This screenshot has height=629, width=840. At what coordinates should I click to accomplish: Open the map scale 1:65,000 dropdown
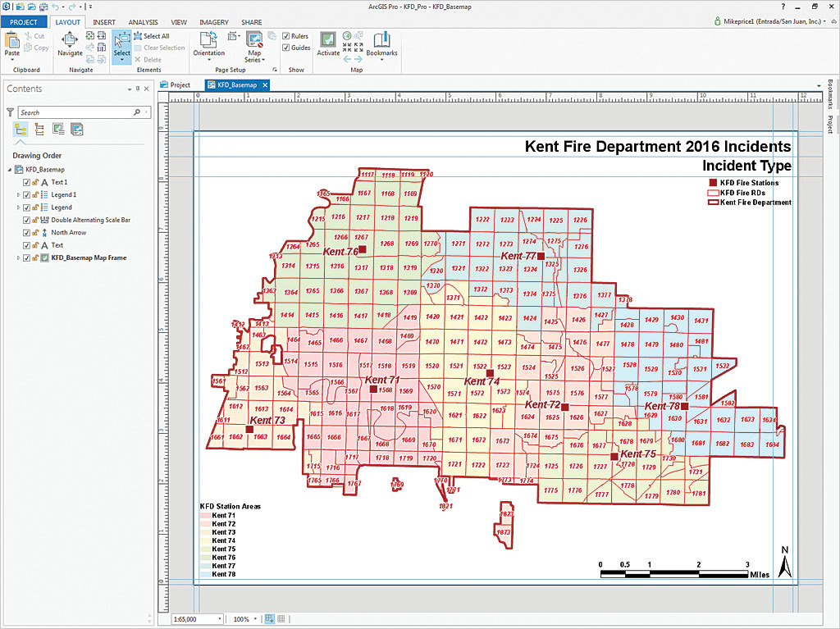(219, 619)
